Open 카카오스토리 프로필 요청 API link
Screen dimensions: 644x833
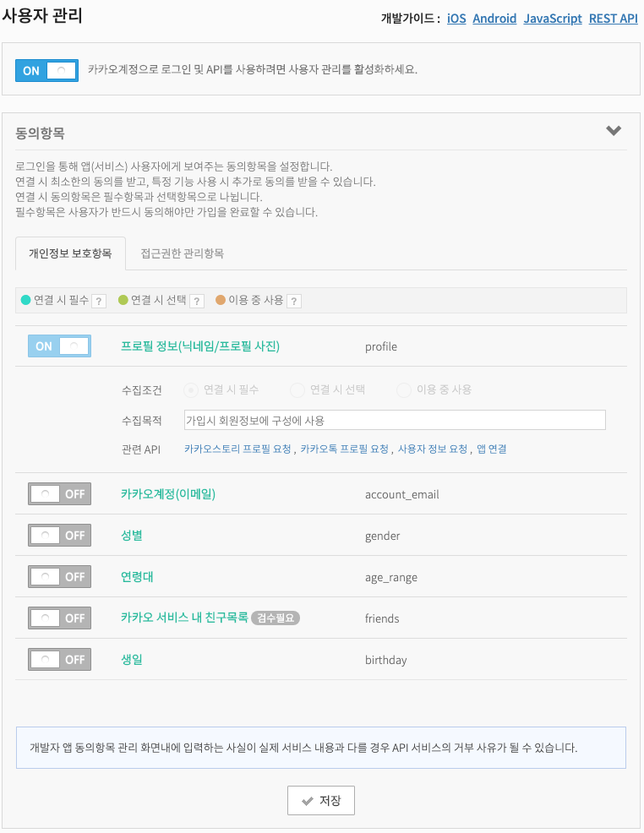237,449
